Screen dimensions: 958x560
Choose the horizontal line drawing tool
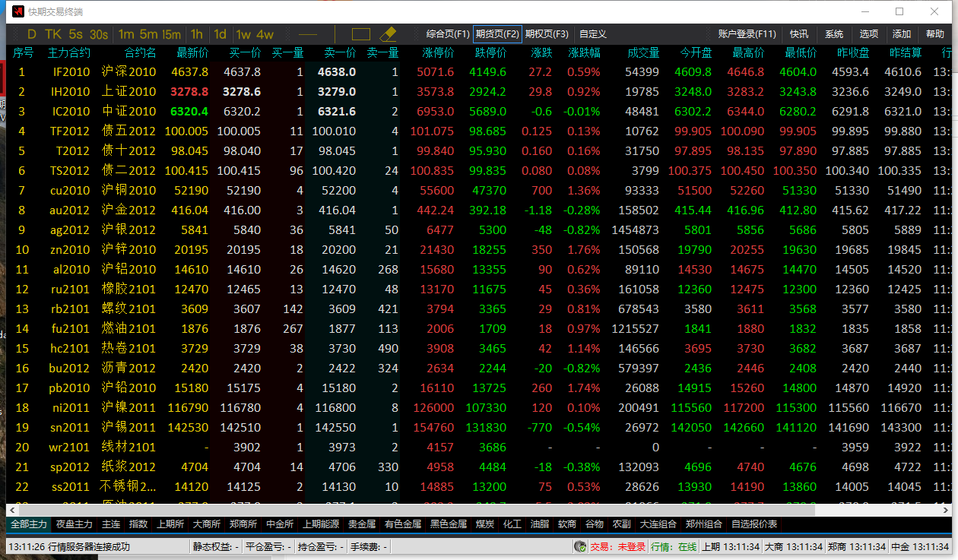pyautogui.click(x=308, y=34)
